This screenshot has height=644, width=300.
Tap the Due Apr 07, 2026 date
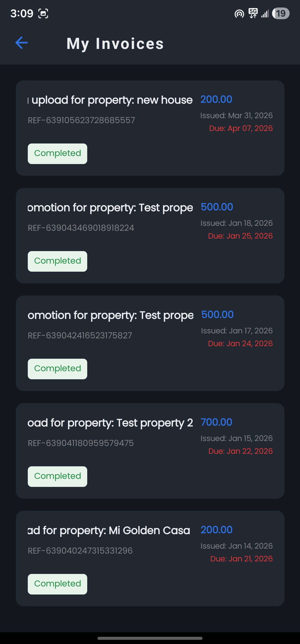(x=241, y=128)
